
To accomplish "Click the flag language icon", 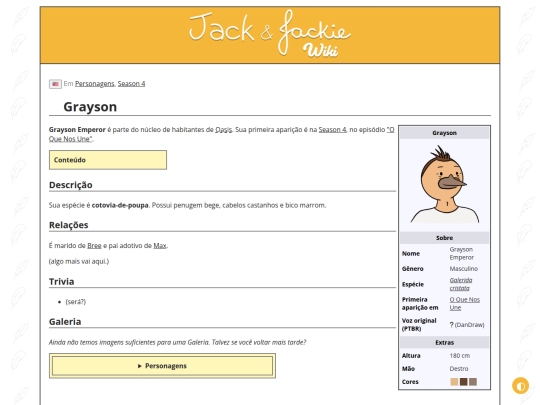I will click(x=55, y=84).
